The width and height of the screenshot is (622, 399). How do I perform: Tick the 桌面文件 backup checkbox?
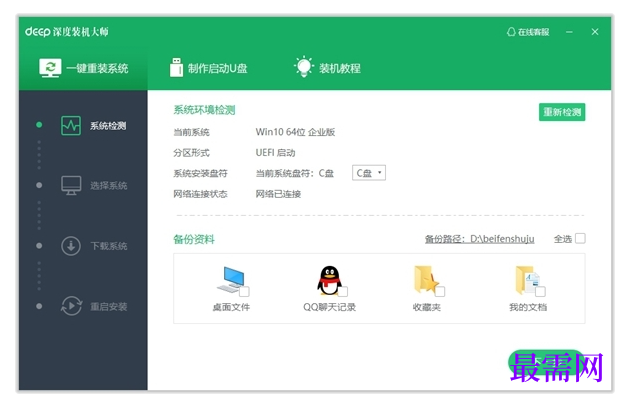click(x=244, y=292)
